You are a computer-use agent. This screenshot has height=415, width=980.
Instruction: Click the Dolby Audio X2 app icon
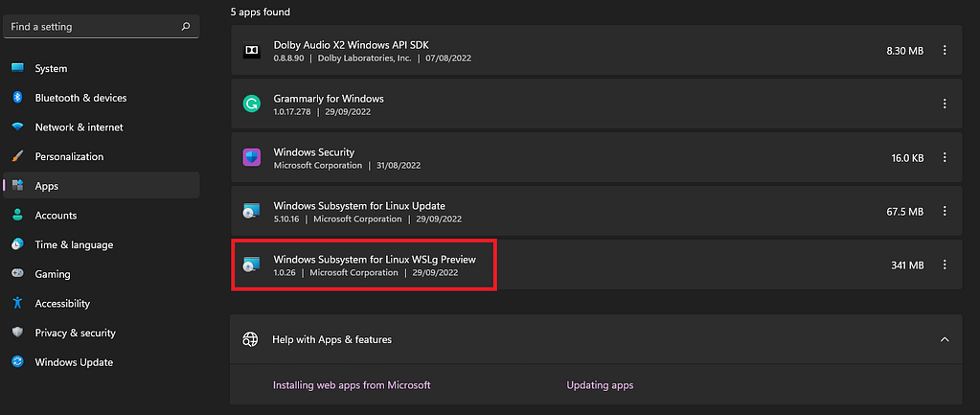point(251,51)
